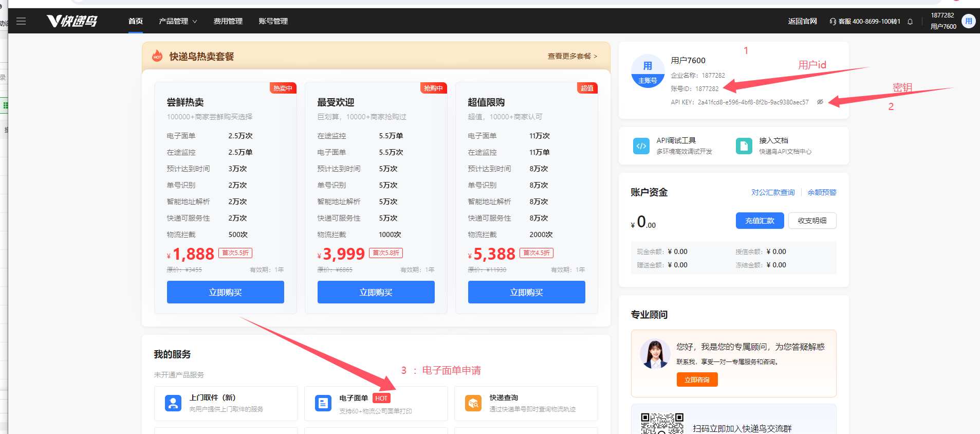The width and height of the screenshot is (980, 434).
Task: Click the HOT tag next to 电子面单
Action: (x=381, y=398)
